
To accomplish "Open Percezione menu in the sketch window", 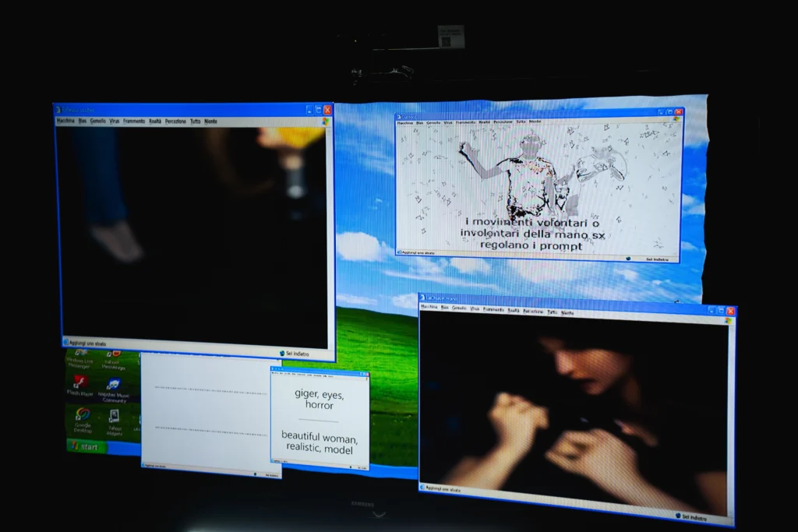I will (x=503, y=122).
